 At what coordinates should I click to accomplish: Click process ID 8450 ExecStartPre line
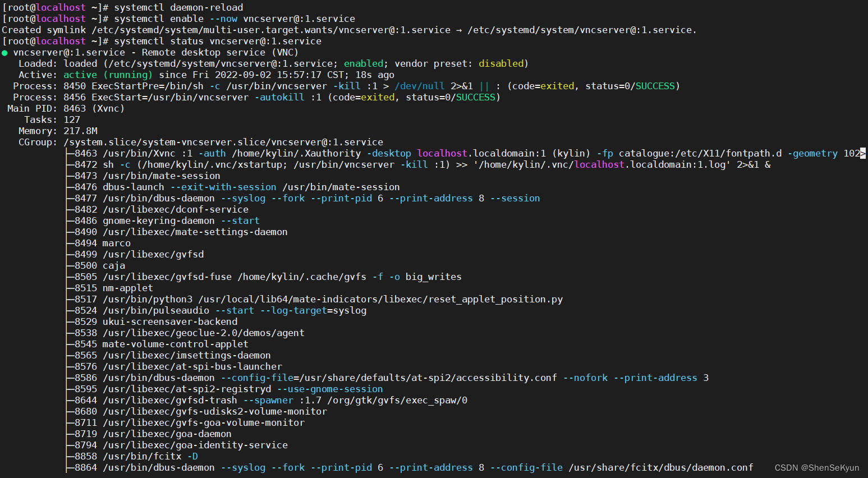pyautogui.click(x=346, y=86)
